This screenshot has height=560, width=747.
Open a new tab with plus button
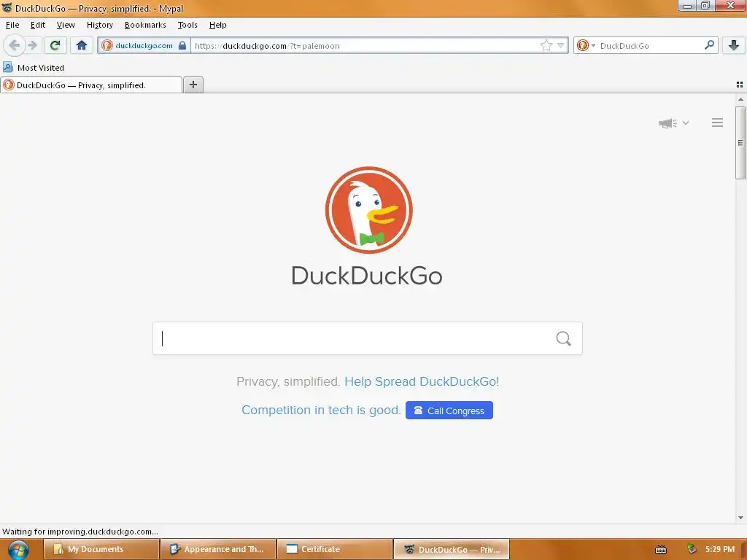193,85
